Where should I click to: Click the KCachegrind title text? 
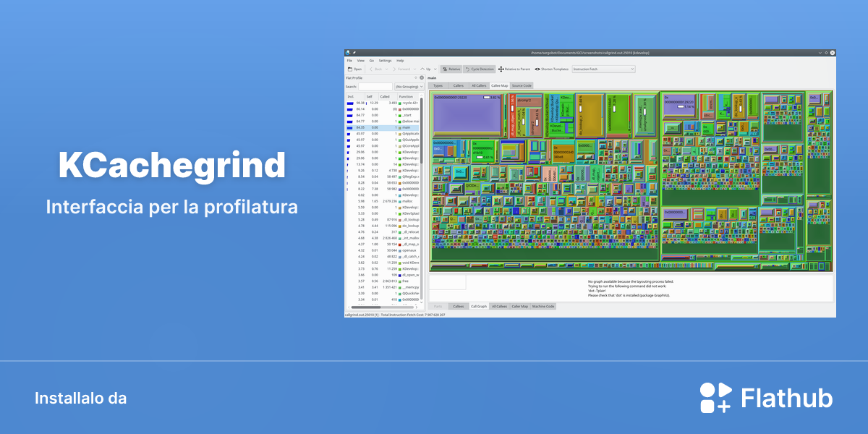pyautogui.click(x=171, y=166)
